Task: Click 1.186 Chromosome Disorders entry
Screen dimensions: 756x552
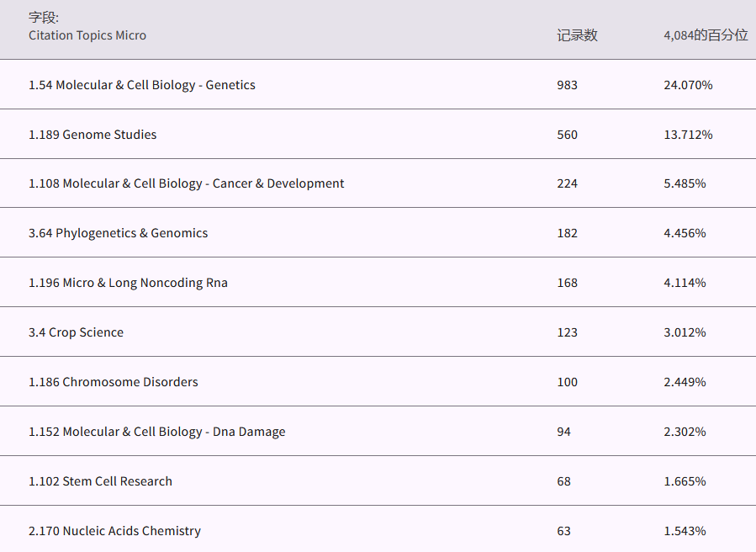Action: tap(114, 382)
